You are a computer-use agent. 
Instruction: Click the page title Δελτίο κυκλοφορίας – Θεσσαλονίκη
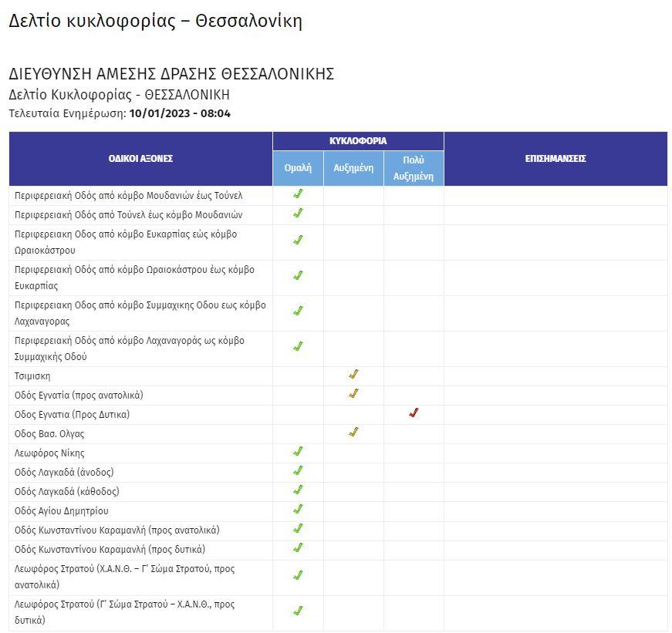[155, 21]
